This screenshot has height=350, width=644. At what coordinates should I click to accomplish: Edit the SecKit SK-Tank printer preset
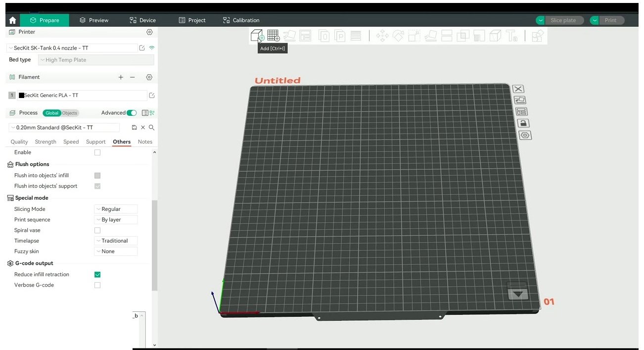click(x=142, y=48)
